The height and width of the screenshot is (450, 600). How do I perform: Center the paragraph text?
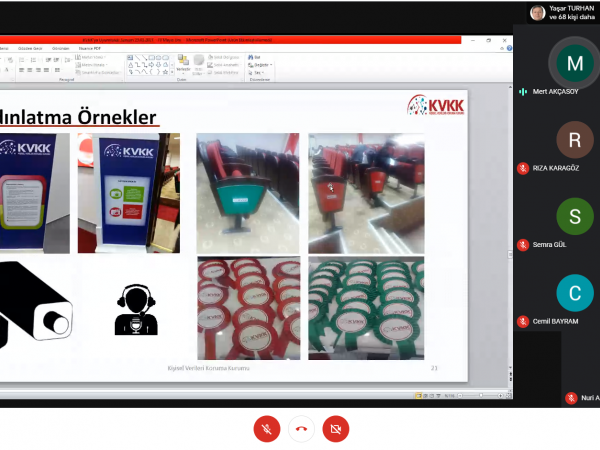(30, 70)
